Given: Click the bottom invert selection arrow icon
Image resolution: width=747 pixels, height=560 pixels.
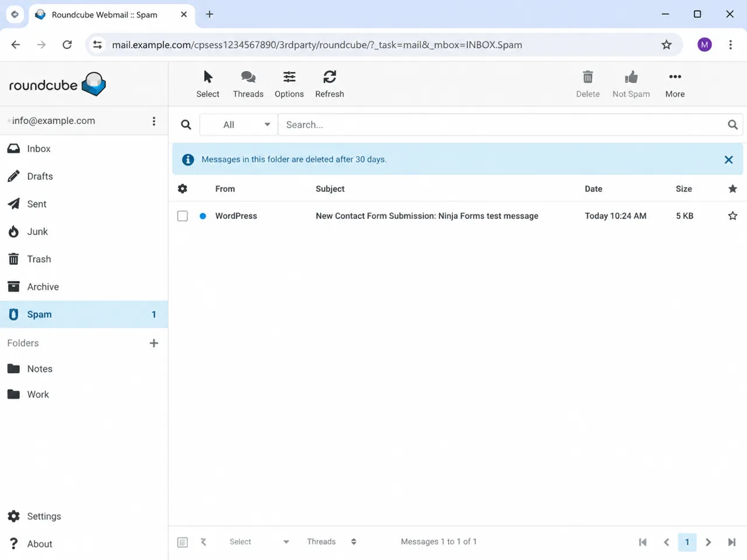Looking at the screenshot, I should tap(203, 542).
